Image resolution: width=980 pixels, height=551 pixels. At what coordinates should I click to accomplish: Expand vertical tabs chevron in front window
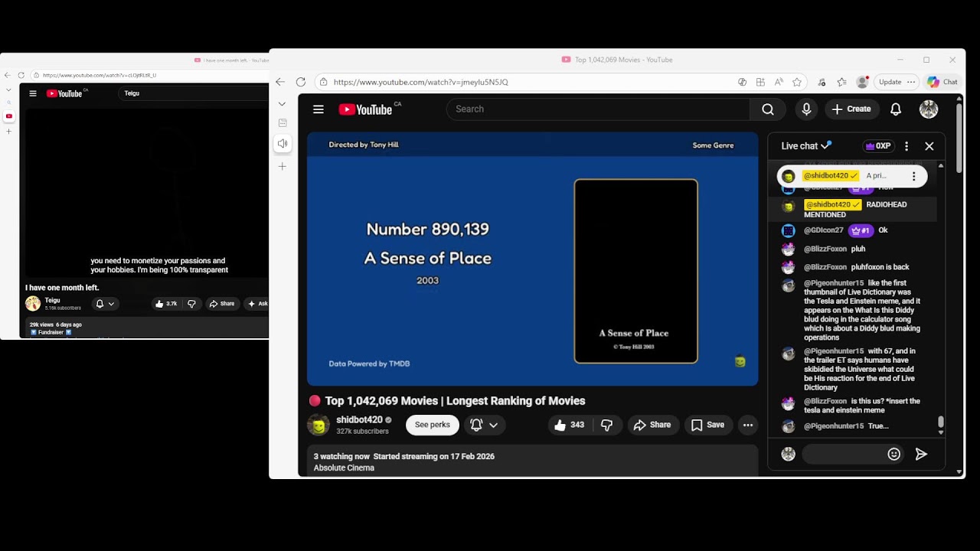(x=283, y=103)
